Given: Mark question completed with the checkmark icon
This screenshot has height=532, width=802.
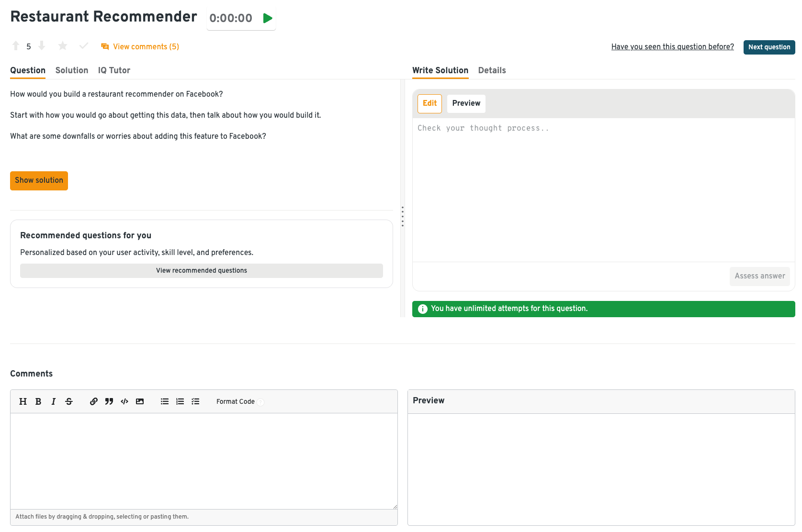Looking at the screenshot, I should pyautogui.click(x=84, y=46).
